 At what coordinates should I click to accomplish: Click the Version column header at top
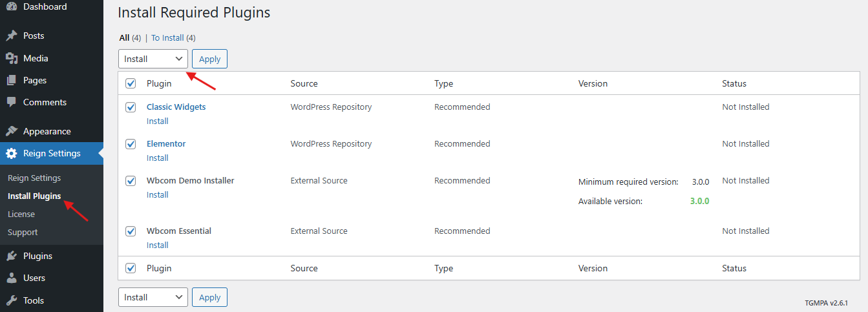[x=593, y=83]
